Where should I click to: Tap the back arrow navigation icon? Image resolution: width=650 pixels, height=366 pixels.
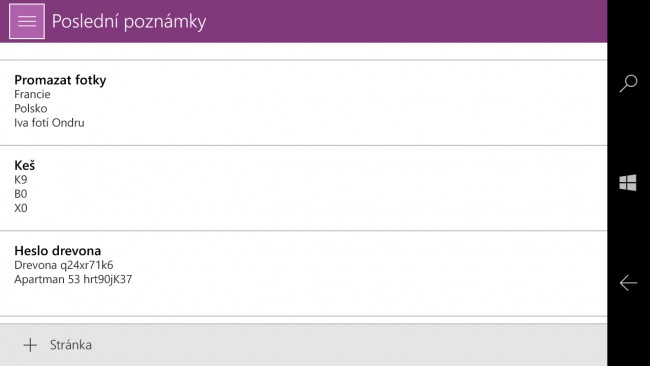[x=628, y=283]
